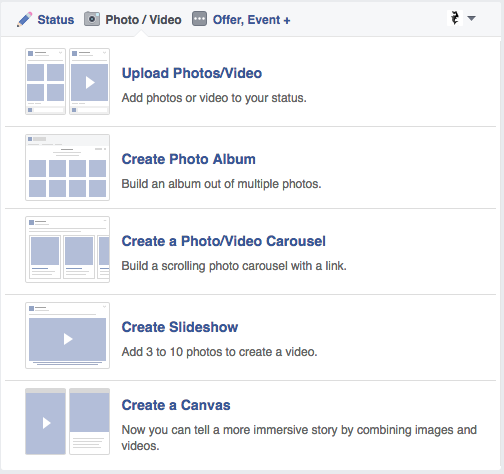Click the Upload Photos/Video link

click(192, 73)
